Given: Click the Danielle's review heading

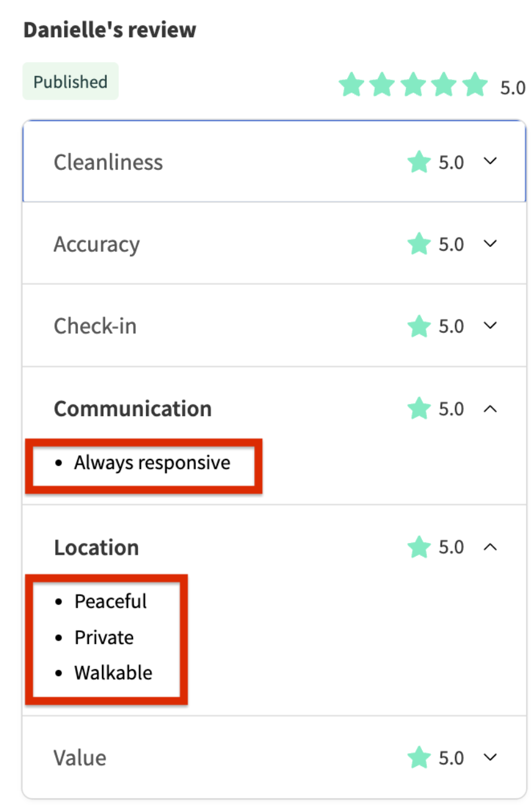Looking at the screenshot, I should (x=109, y=30).
